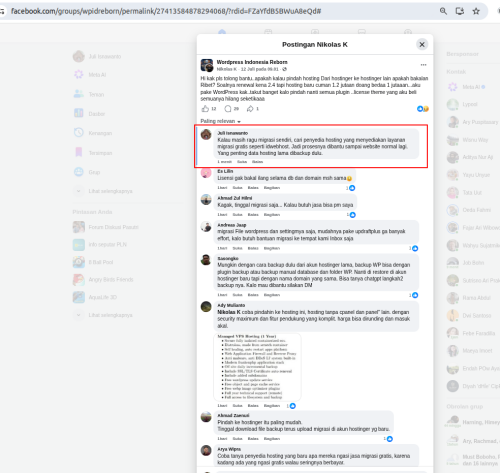
Task: View reactions on the original post
Action: point(423,109)
